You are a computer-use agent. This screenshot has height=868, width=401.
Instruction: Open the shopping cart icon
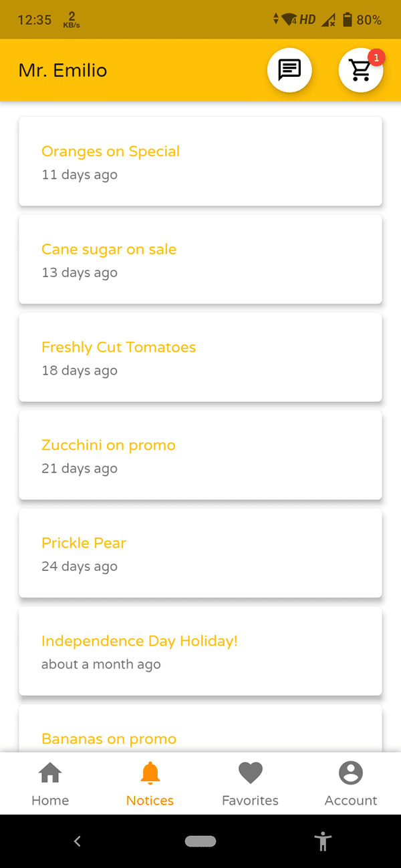(x=361, y=69)
